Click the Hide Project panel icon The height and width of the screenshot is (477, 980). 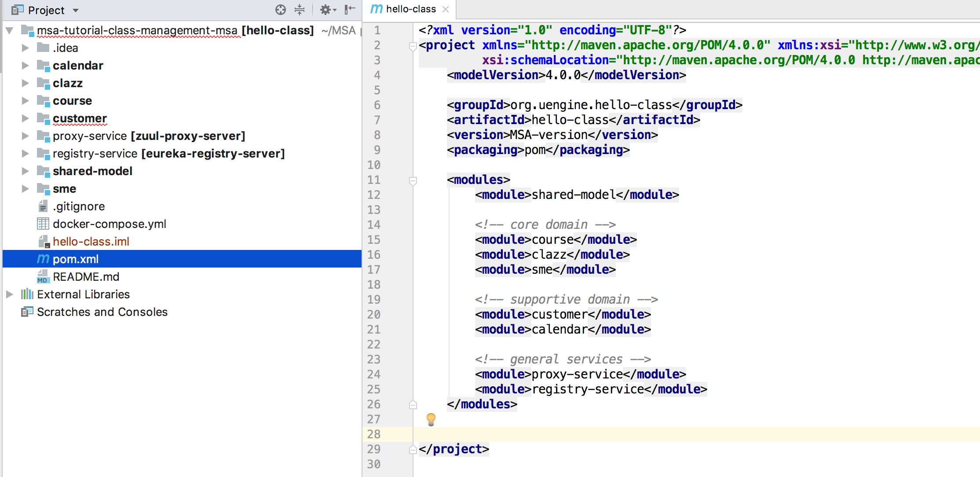(x=350, y=10)
